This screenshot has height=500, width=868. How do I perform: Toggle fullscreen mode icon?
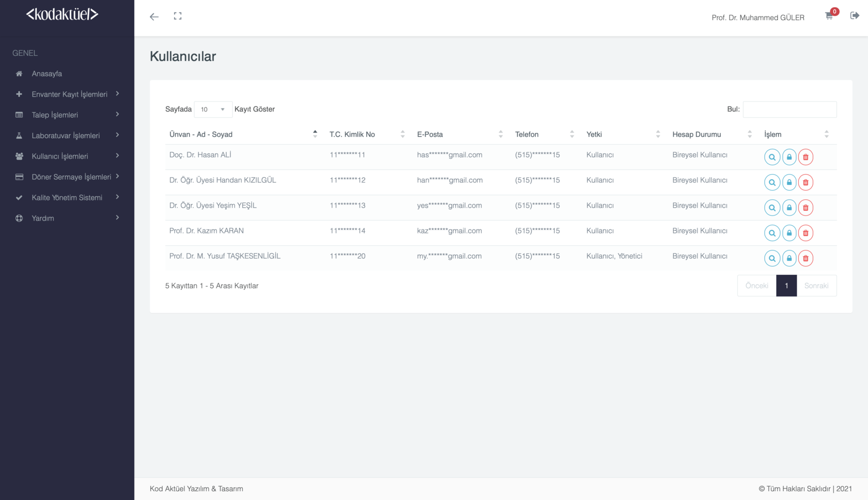(x=178, y=17)
